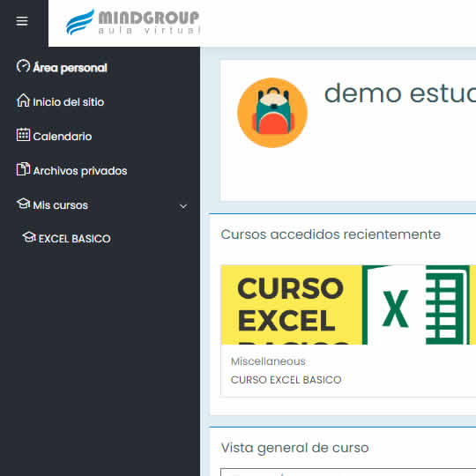Viewport: 476px width, 476px height.
Task: Open the backpack user avatar
Action: tap(272, 113)
